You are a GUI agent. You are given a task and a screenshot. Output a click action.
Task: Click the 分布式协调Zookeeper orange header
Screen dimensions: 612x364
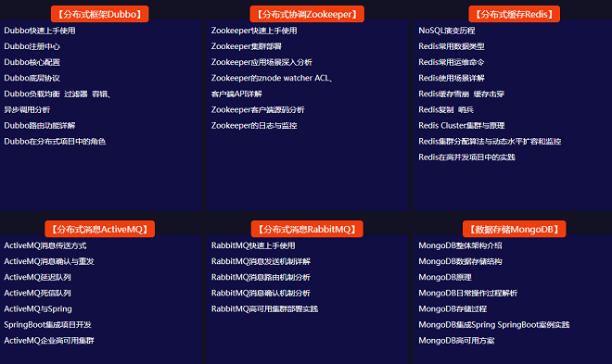pos(307,14)
